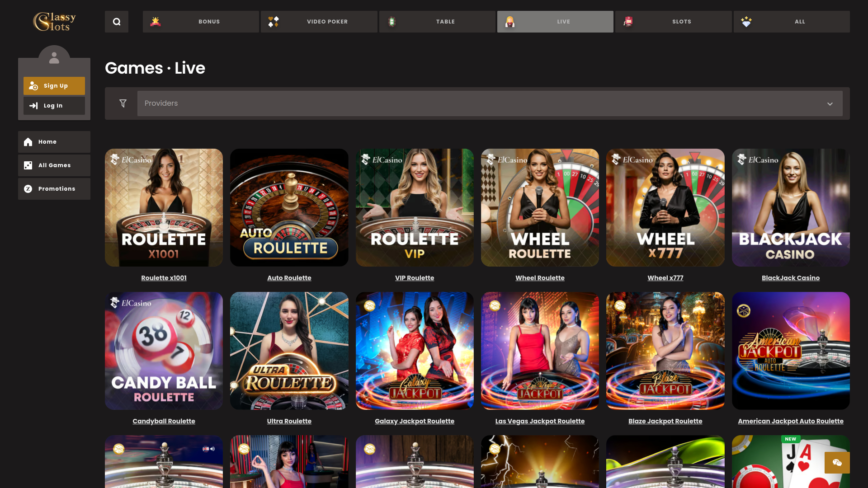Screen dimensions: 868x488
Task: Open All Games via the dice icon
Action: pyautogui.click(x=28, y=165)
